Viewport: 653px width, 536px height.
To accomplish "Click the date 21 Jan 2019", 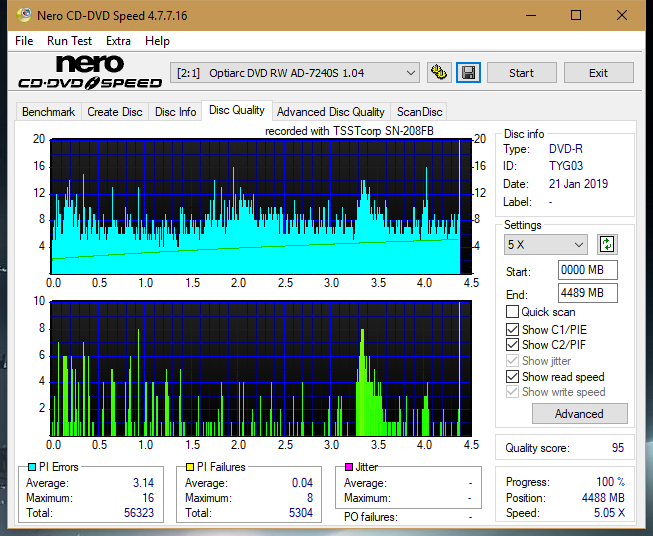I will 578,184.
